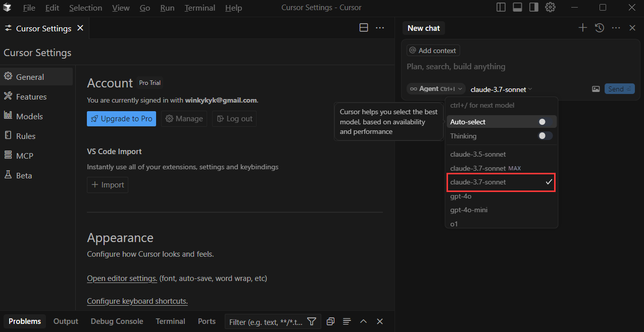The image size is (644, 332).
Task: Toggle primary sidebar layout icon
Action: (501, 8)
